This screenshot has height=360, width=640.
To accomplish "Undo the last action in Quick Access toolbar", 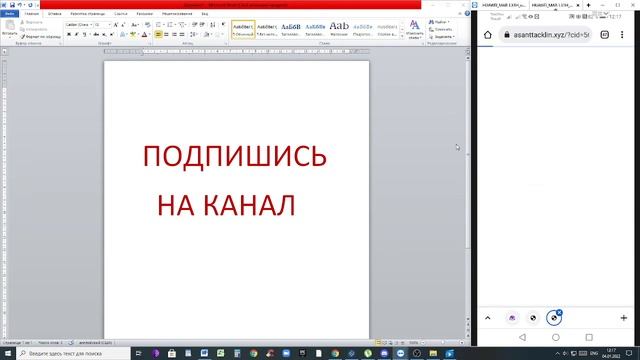I will (19, 5).
